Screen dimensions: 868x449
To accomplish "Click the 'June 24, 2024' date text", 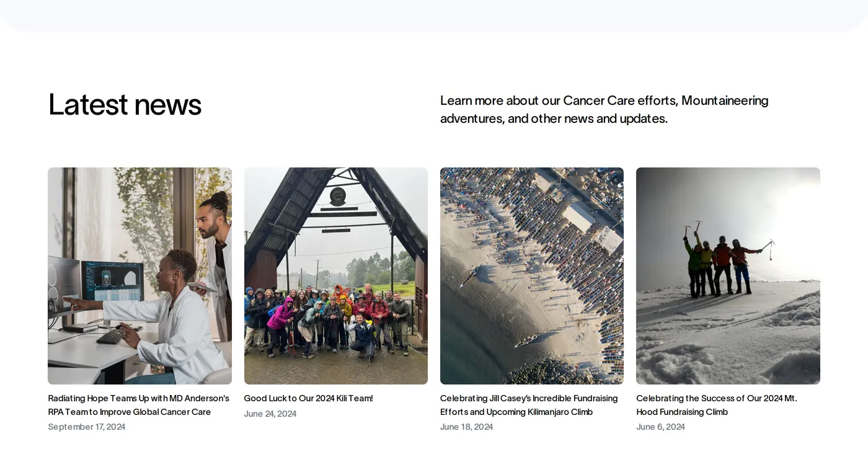I will (270, 414).
